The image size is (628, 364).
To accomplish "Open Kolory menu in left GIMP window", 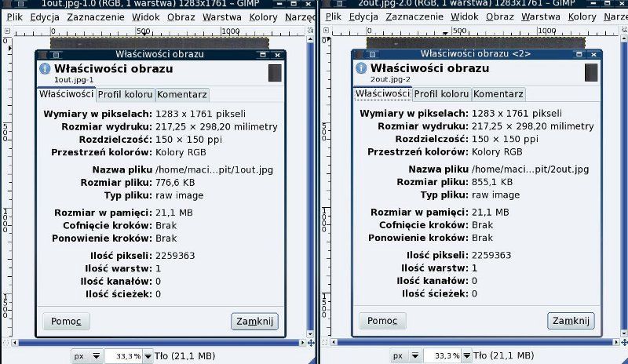I will 263,17.
